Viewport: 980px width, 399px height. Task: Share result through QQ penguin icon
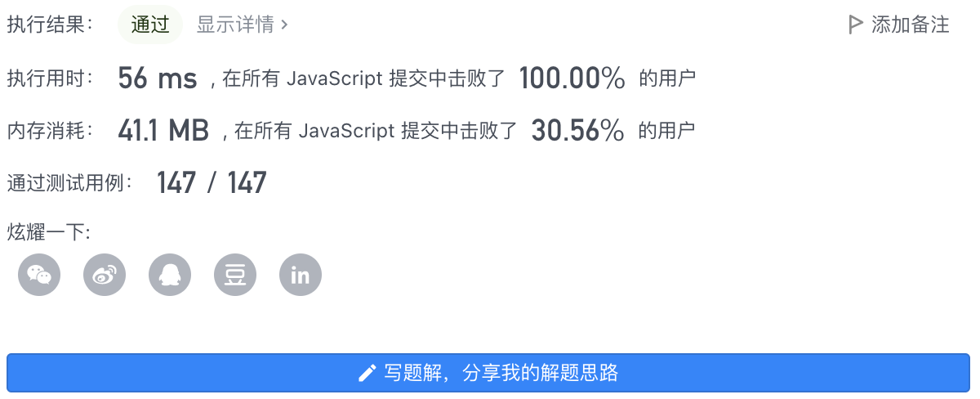(x=170, y=275)
